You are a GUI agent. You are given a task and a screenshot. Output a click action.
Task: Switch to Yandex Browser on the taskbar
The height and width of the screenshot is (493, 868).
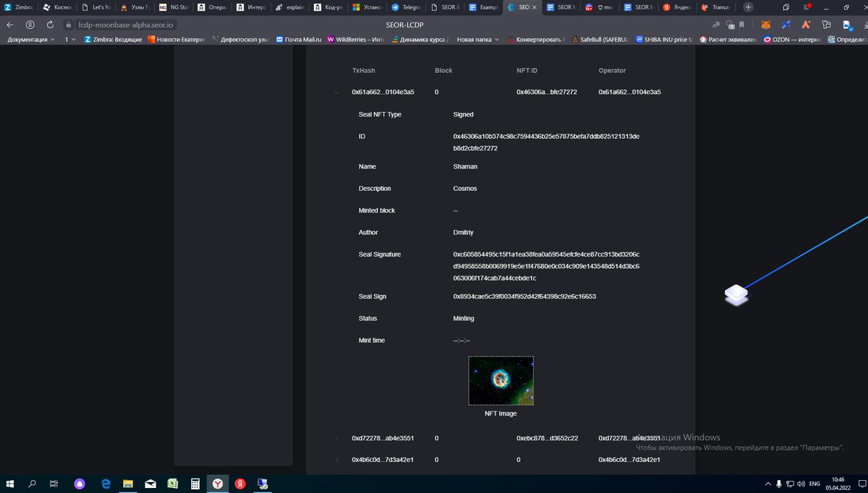tap(217, 484)
